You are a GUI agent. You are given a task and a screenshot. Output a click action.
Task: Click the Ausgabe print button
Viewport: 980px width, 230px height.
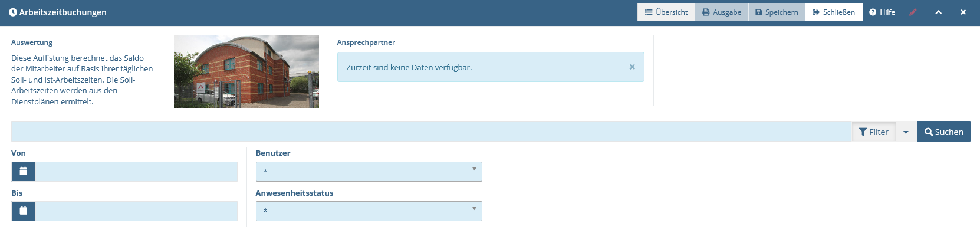coord(722,12)
